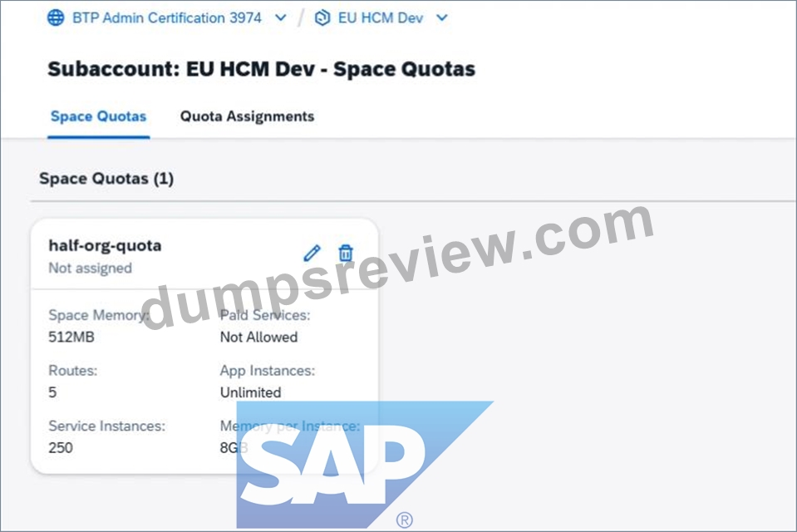Click the Routes value of 5
Image resolution: width=797 pixels, height=532 pixels.
click(x=52, y=392)
